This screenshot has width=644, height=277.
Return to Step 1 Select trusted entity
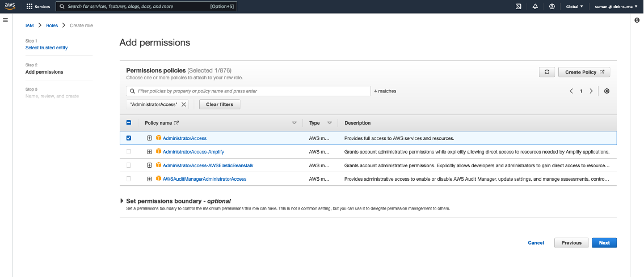point(47,48)
